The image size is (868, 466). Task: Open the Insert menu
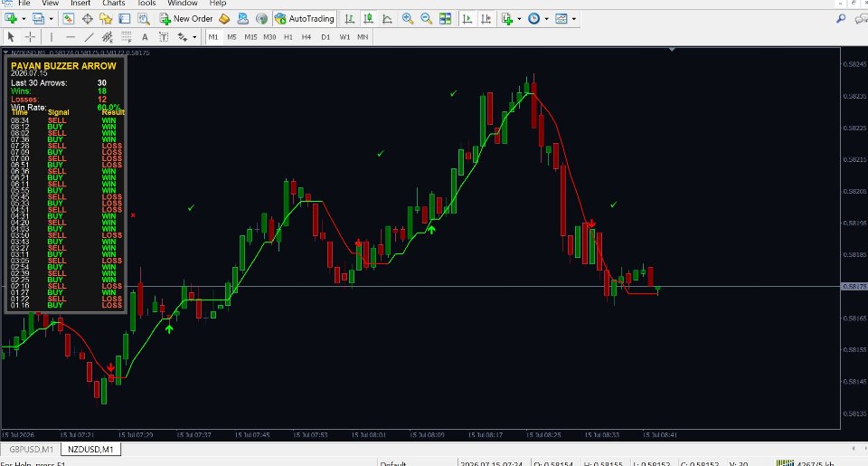pyautogui.click(x=80, y=3)
